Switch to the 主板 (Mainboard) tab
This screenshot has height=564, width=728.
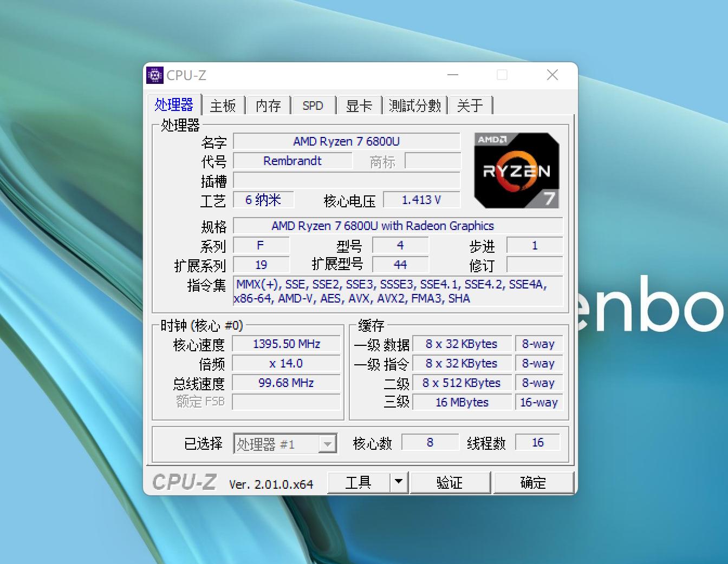(223, 106)
